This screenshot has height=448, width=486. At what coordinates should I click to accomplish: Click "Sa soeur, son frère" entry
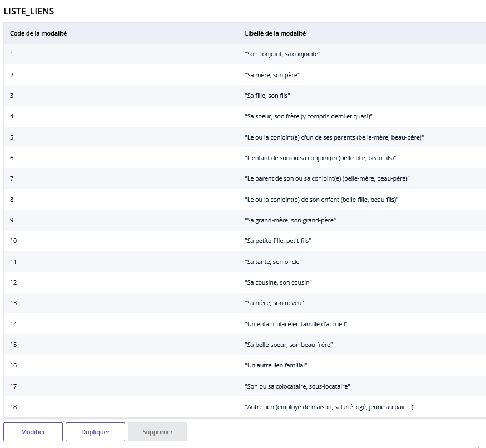pyautogui.click(x=308, y=116)
